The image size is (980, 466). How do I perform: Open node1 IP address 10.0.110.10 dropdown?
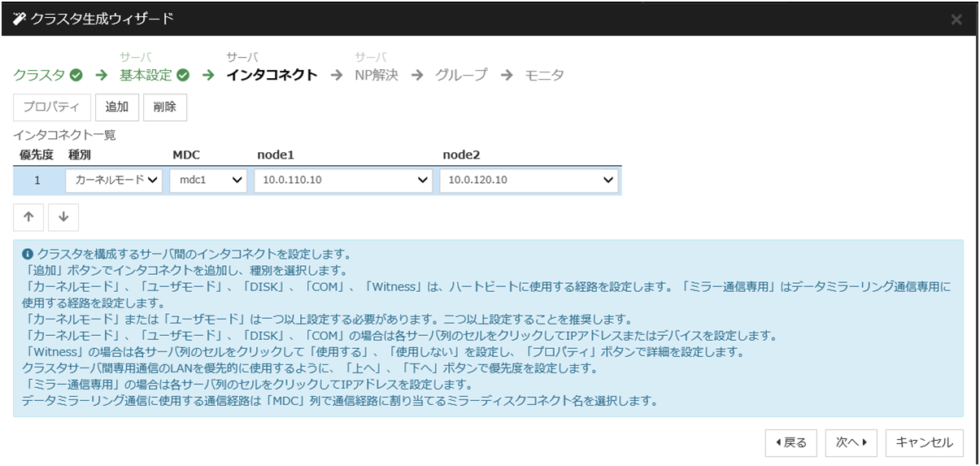click(x=343, y=181)
